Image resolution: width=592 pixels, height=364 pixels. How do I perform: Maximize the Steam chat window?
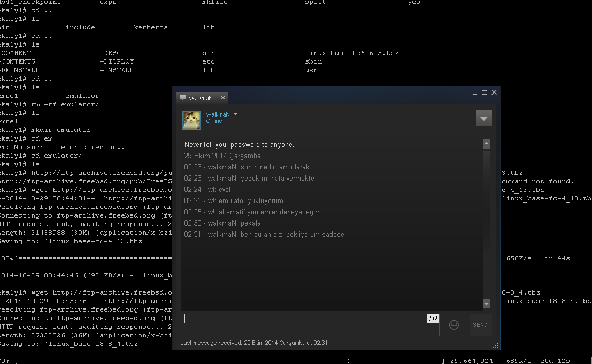pos(485,92)
